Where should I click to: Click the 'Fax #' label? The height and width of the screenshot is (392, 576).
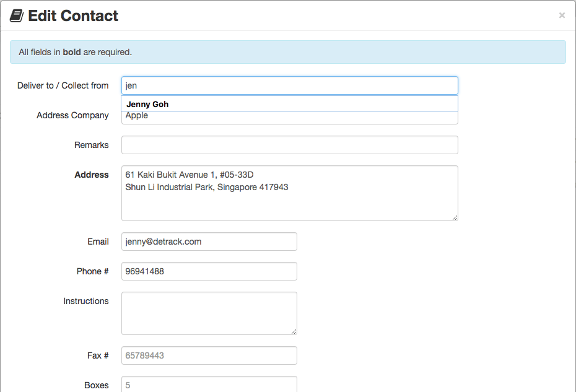(x=98, y=355)
